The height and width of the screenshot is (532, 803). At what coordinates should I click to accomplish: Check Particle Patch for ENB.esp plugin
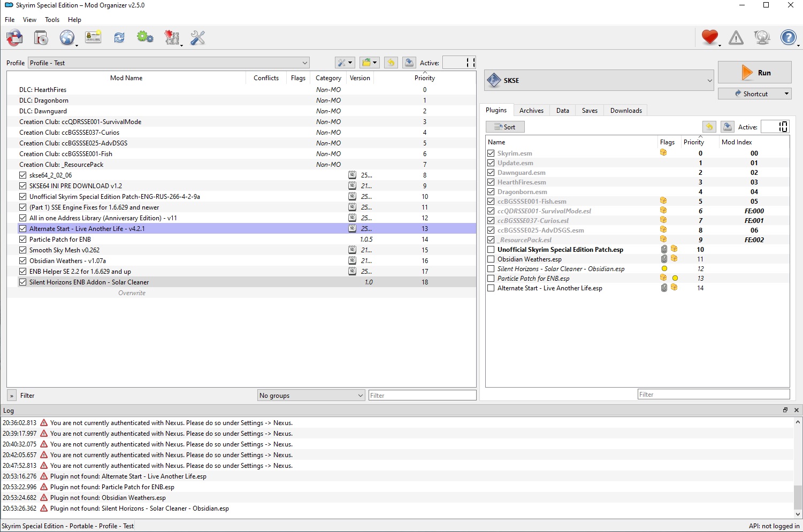(491, 278)
